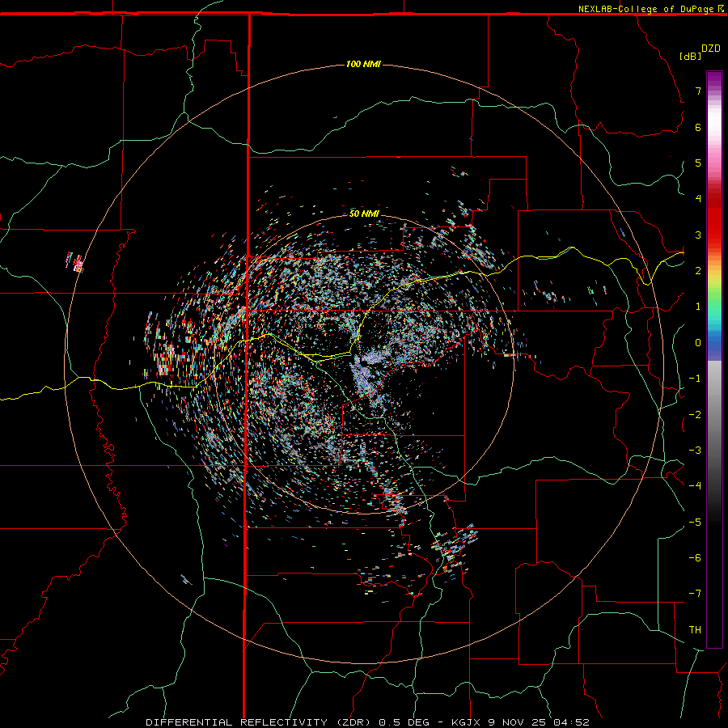Click the TH threshold label on scale

695,630
